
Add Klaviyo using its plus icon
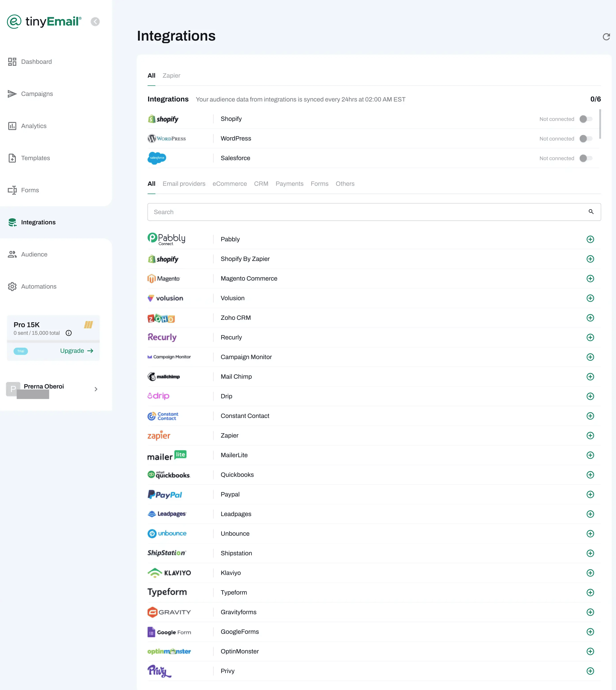[x=590, y=573]
